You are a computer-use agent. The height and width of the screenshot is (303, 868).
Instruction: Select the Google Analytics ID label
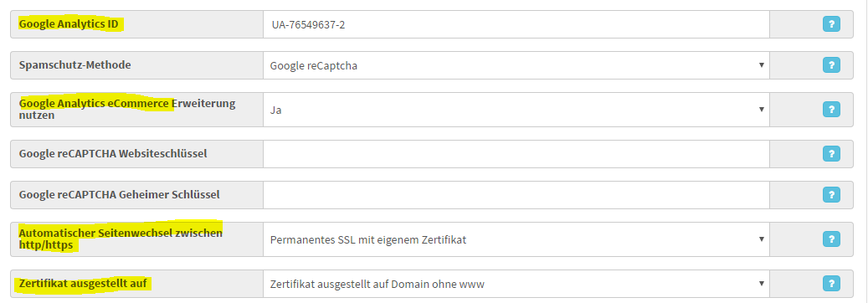point(68,24)
